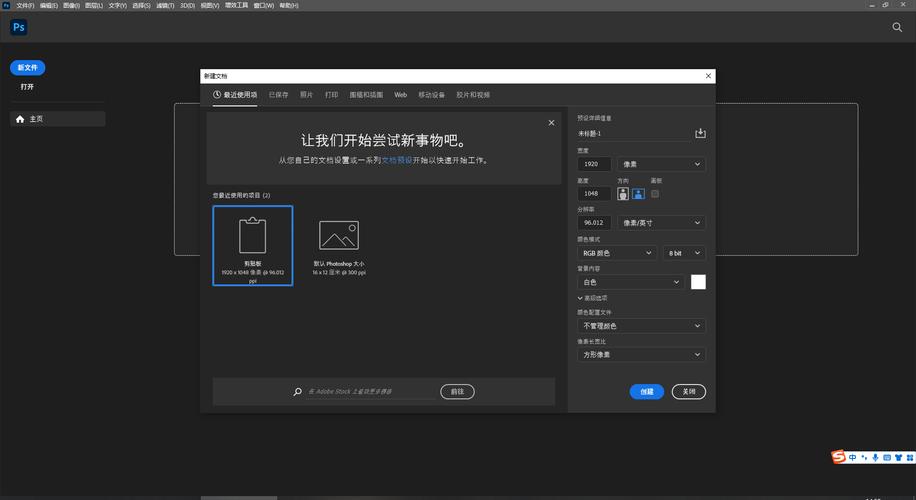The height and width of the screenshot is (500, 916).
Task: Close the 新建文档 dialog with X
Action: 708,76
